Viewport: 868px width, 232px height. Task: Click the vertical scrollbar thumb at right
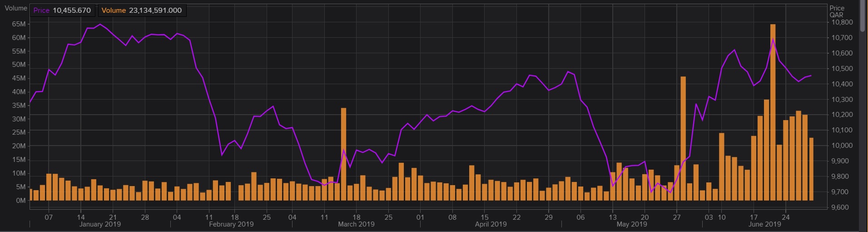pyautogui.click(x=863, y=16)
